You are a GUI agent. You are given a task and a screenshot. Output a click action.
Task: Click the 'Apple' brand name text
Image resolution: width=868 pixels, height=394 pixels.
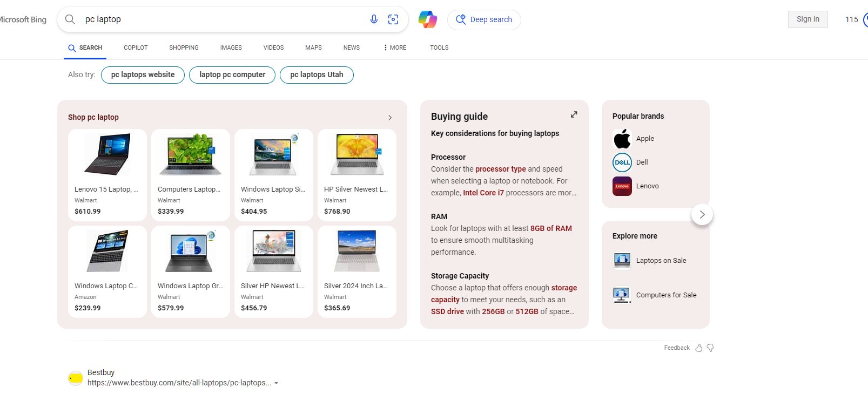pos(645,139)
